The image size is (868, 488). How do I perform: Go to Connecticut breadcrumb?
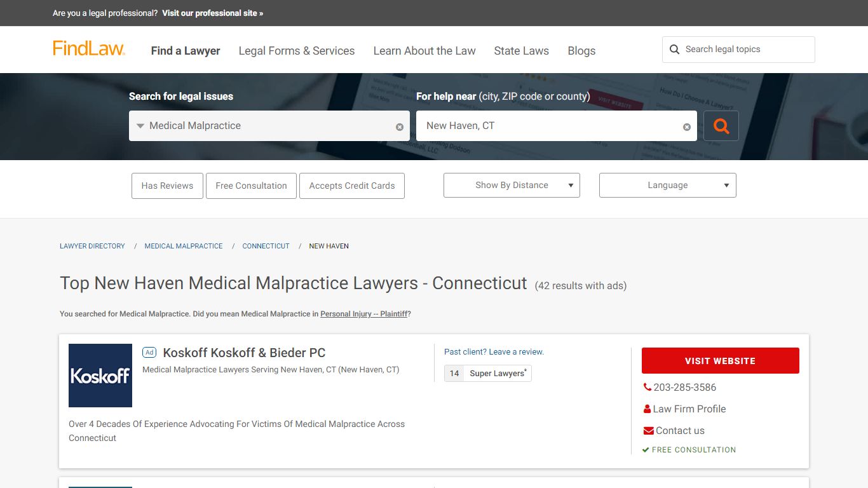click(x=266, y=246)
